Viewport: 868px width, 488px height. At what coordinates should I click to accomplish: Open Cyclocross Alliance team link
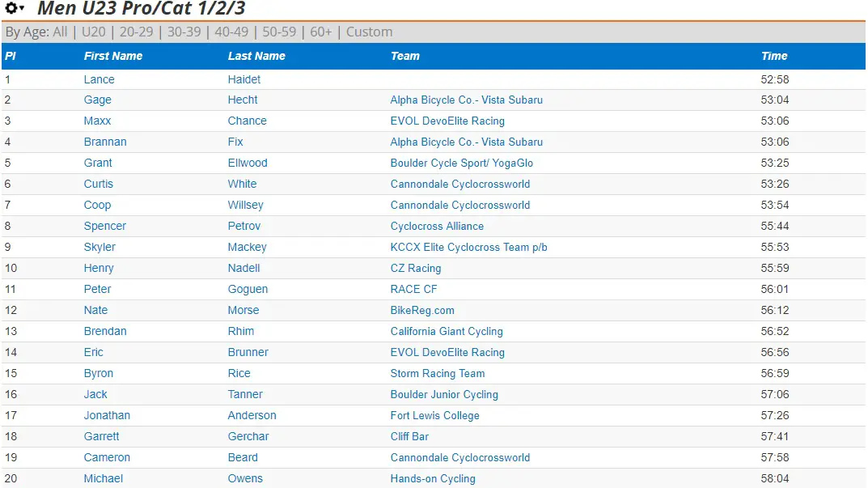point(437,227)
